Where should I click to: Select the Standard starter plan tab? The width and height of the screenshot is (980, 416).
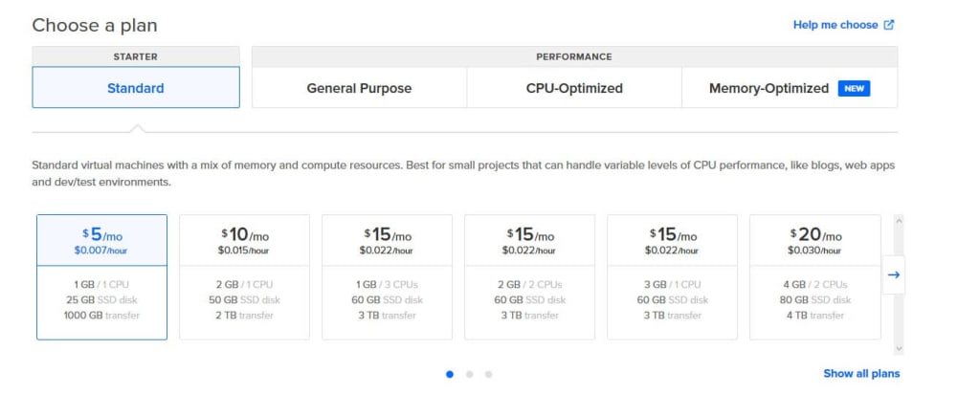pyautogui.click(x=136, y=88)
